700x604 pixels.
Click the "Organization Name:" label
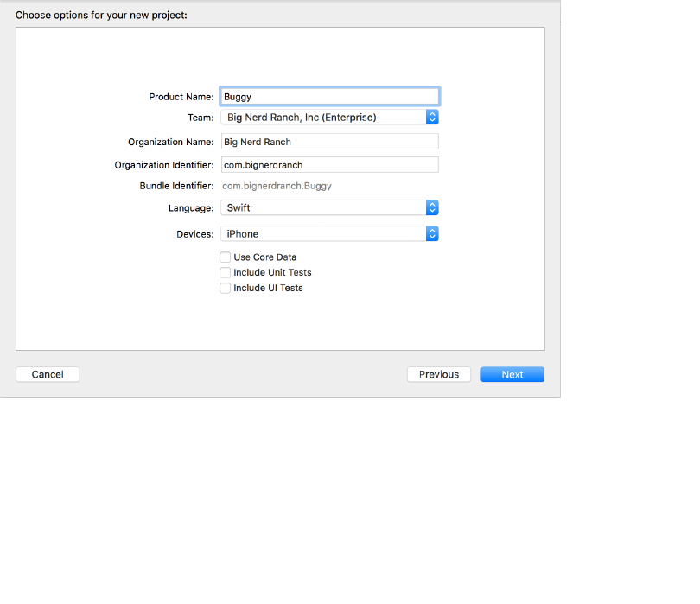(170, 143)
